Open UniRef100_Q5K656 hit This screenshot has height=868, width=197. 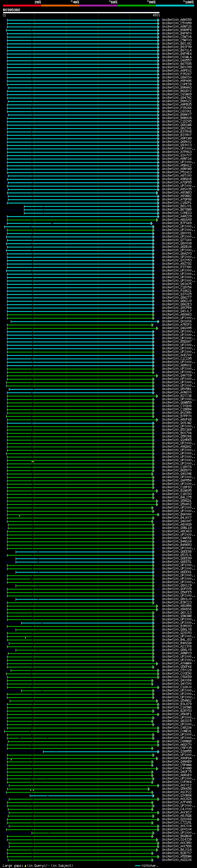pyautogui.click(x=177, y=789)
